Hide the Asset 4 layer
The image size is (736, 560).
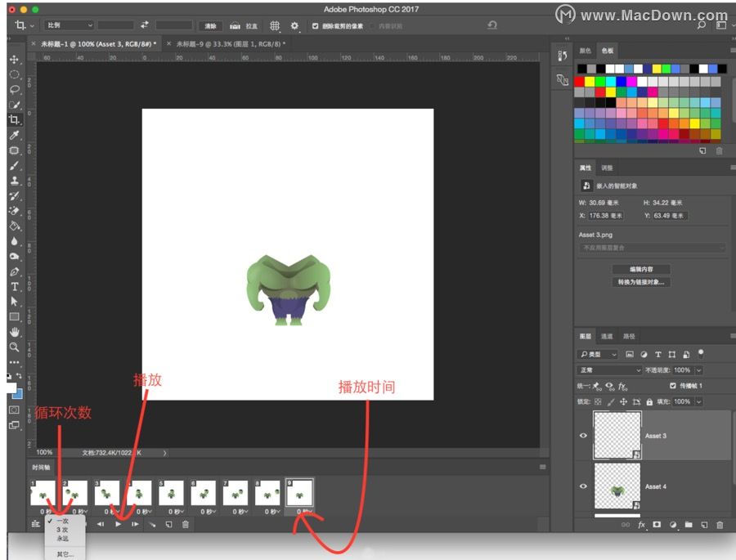pos(583,486)
